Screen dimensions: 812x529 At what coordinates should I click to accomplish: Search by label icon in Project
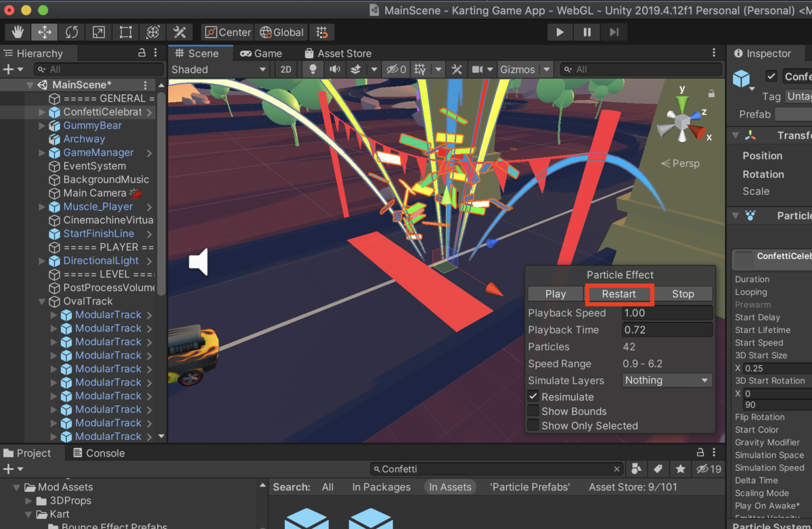(658, 469)
